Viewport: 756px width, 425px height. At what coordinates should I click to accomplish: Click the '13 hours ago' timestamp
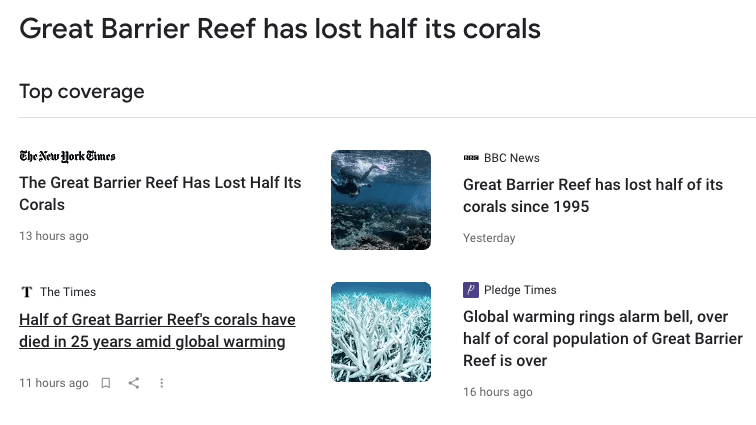tap(54, 236)
